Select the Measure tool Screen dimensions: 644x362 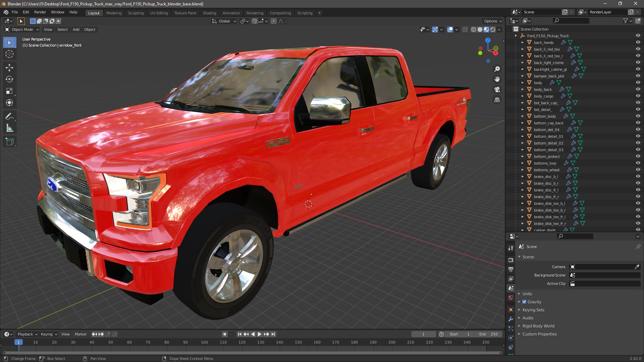9,128
